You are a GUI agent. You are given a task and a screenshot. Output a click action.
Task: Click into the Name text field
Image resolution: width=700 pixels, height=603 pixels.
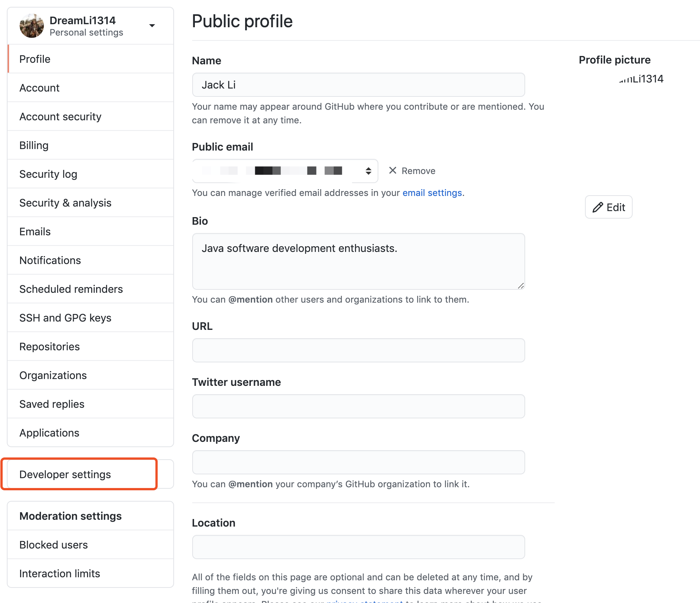pos(358,85)
